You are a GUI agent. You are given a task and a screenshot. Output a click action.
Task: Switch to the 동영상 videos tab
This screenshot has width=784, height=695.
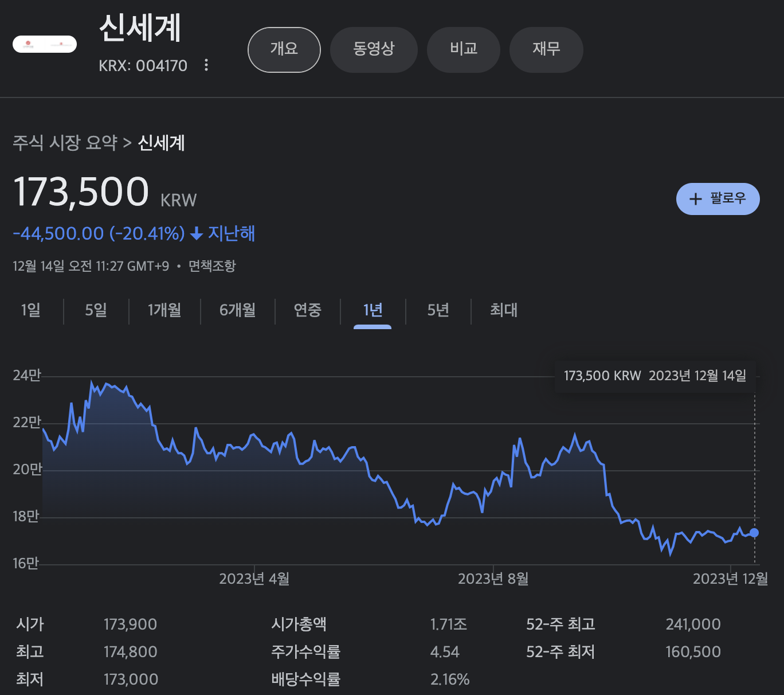point(374,49)
